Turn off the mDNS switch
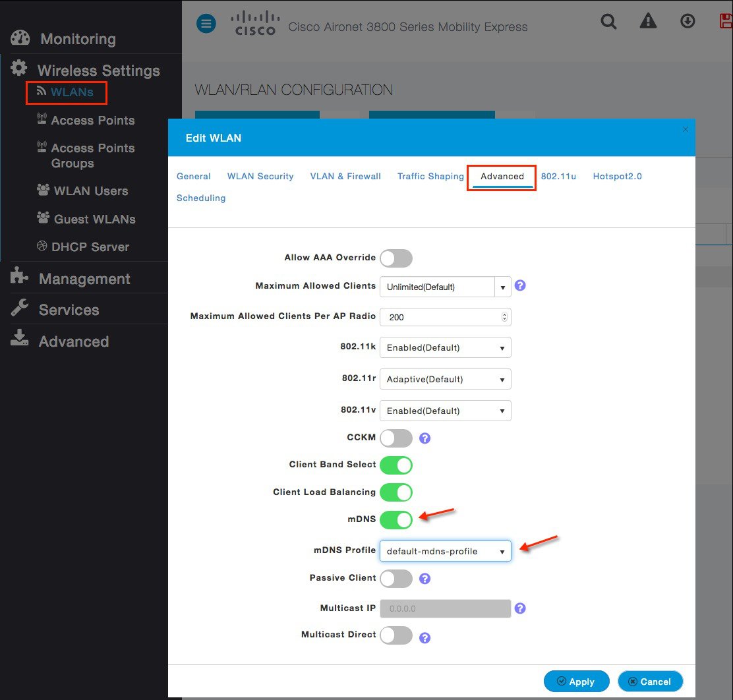733x700 pixels. point(396,519)
